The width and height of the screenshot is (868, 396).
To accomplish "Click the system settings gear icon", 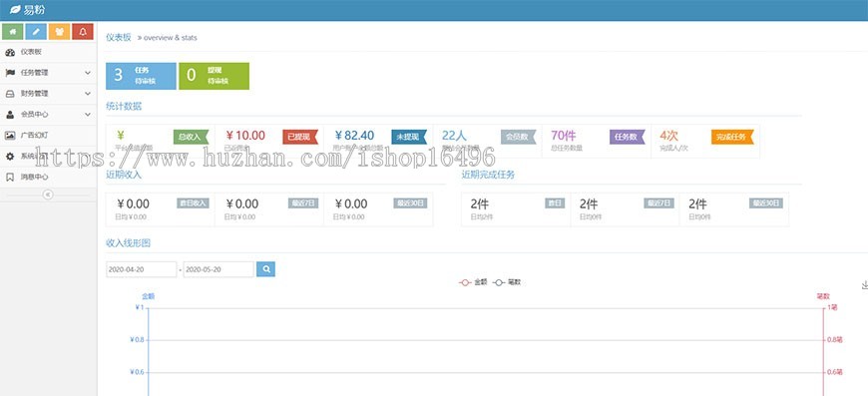I will tap(10, 156).
